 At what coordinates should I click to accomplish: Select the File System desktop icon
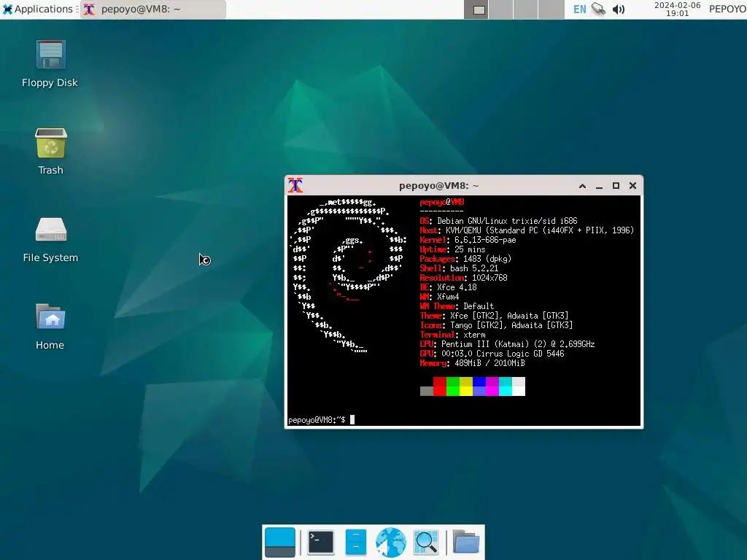pyautogui.click(x=50, y=239)
